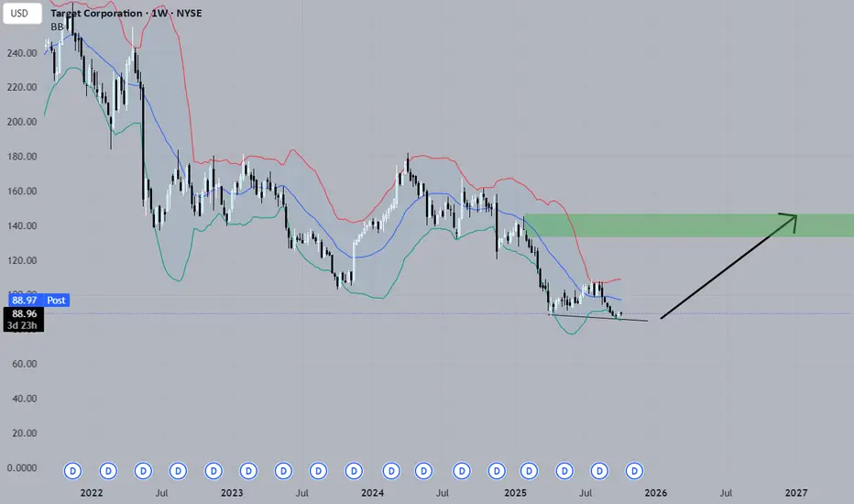
Task: Open the August 2025 dividend marker
Action: [599, 471]
